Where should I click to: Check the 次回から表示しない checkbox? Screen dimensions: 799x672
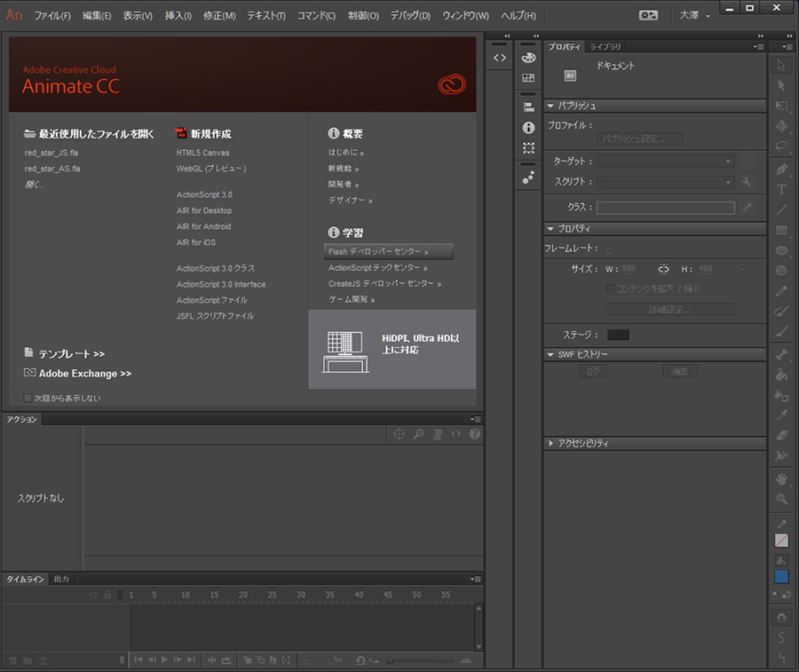pyautogui.click(x=28, y=398)
